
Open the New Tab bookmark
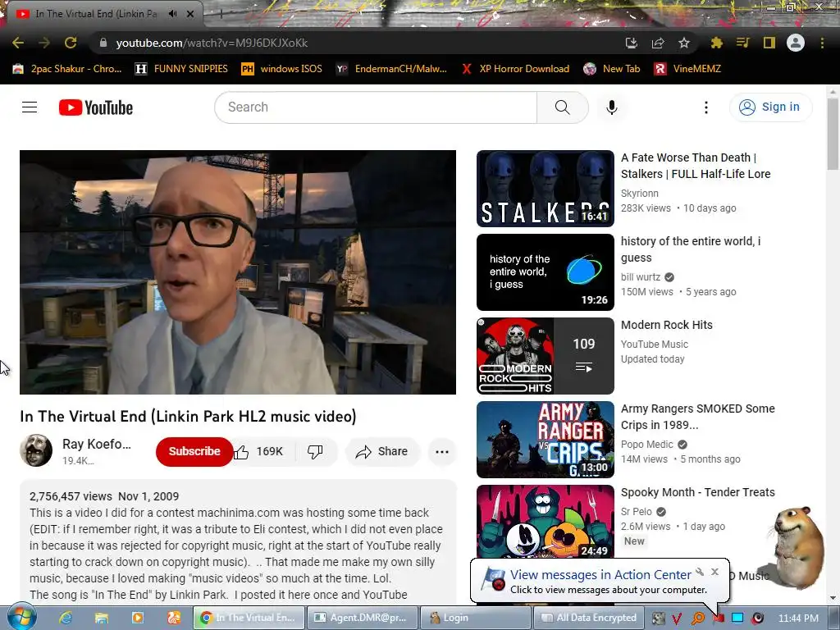612,69
